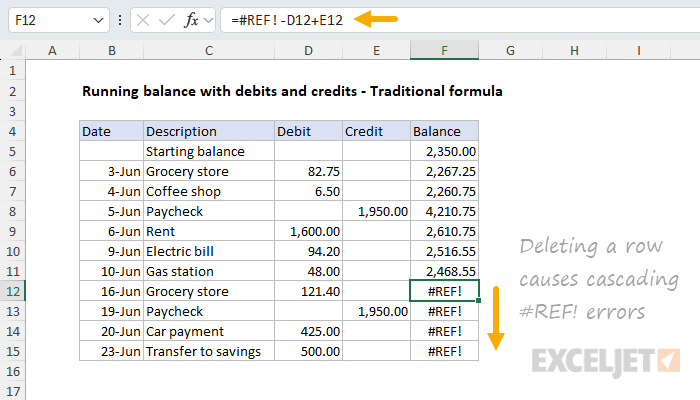
Task: Click the 'Debit' header cell
Action: tap(308, 131)
